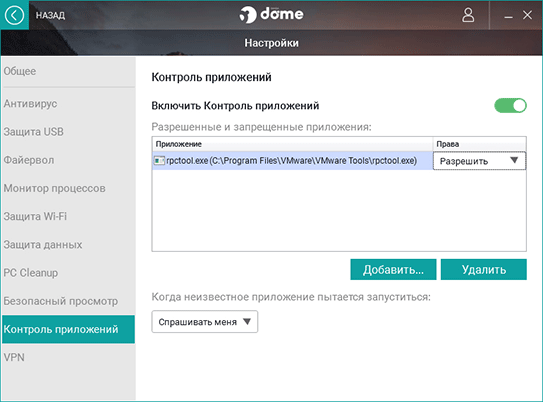Click the arrow on Спрашивать меня combo
This screenshot has height=402, width=543.
pos(247,322)
